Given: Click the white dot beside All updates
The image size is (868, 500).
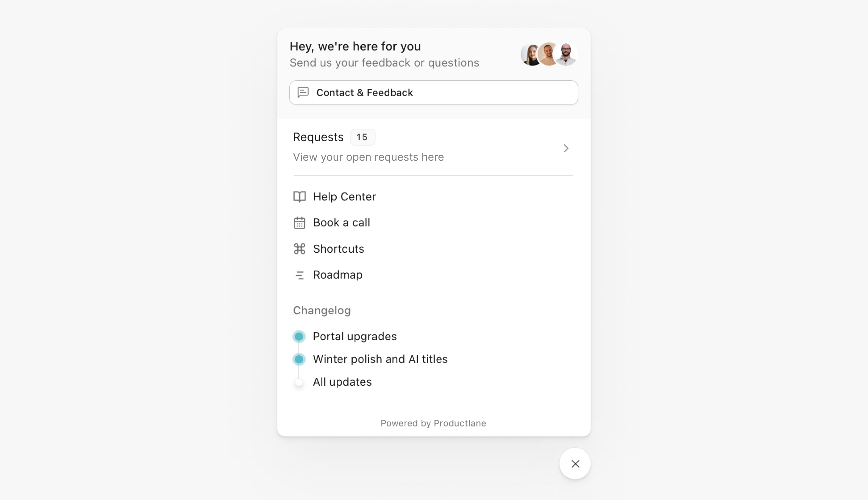Looking at the screenshot, I should tap(299, 382).
